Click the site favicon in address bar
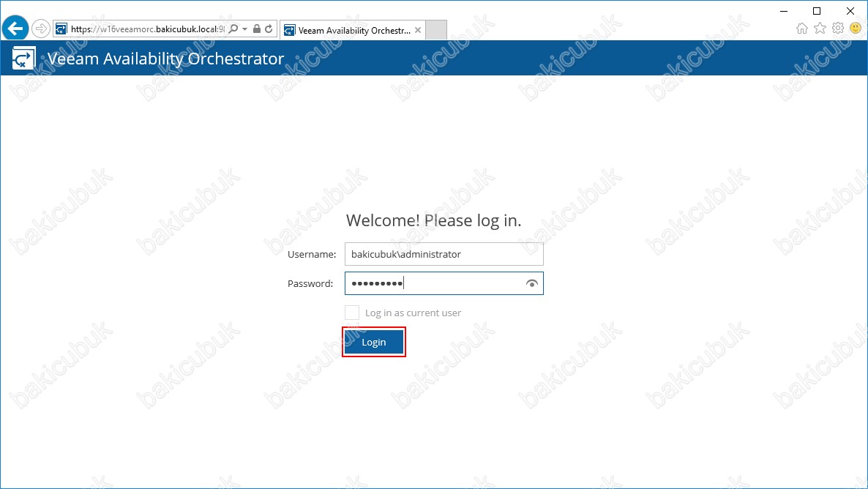The height and width of the screenshot is (489, 868). click(61, 29)
